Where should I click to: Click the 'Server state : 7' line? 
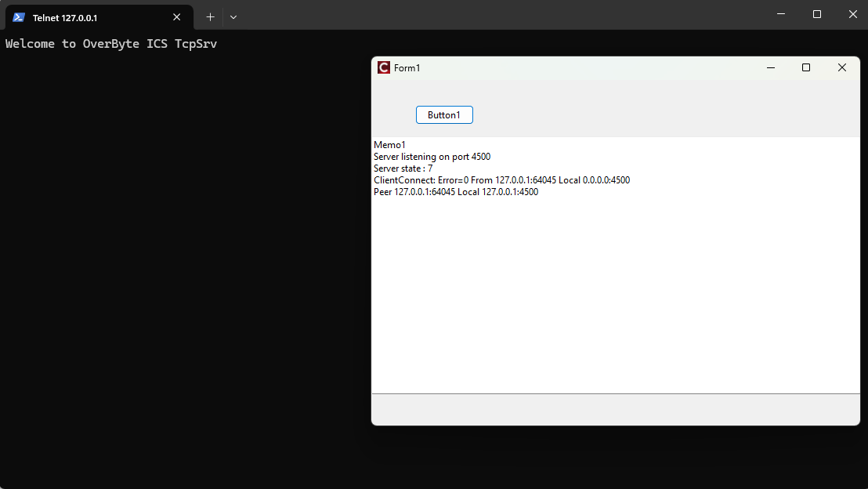(403, 168)
